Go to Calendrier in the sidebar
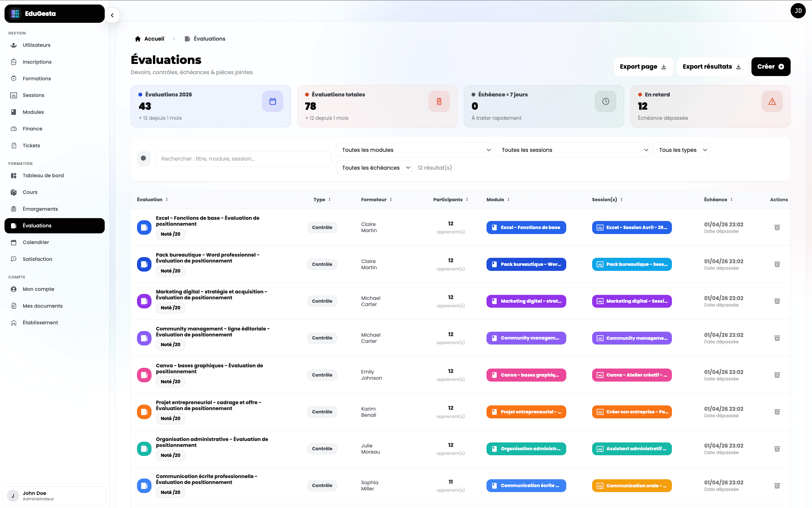This screenshot has height=508, width=812. coord(36,242)
